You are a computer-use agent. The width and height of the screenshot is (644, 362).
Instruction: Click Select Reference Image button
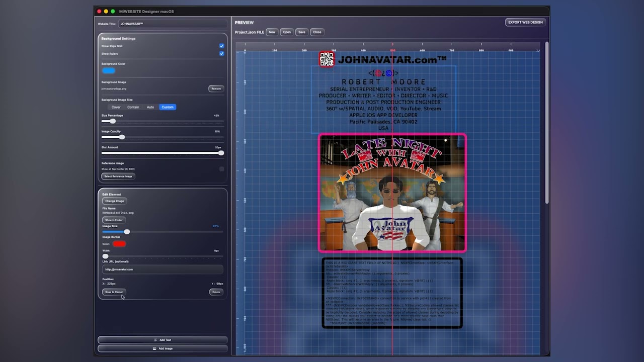(118, 176)
